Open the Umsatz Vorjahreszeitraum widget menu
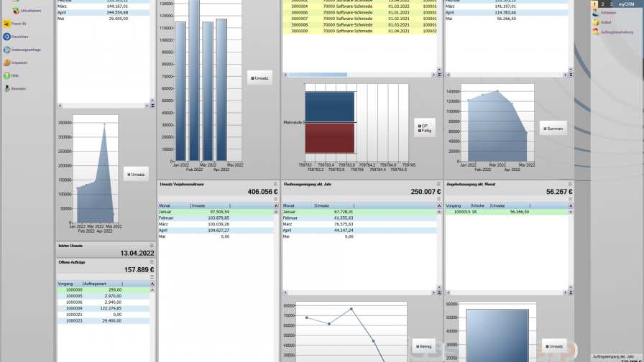The width and height of the screenshot is (644, 362). point(275,184)
